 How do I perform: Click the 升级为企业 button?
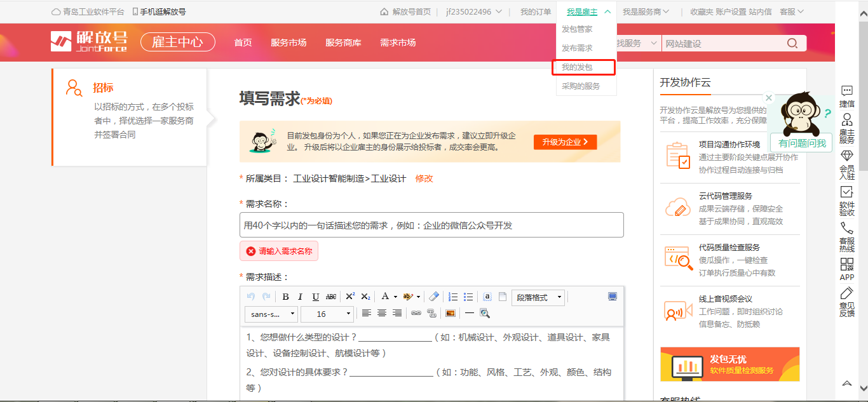tap(565, 142)
